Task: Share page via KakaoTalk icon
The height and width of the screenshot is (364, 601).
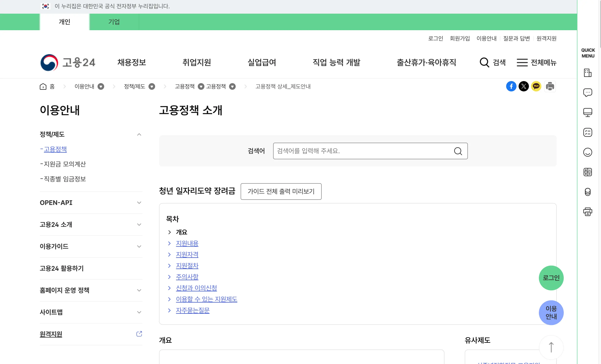Action: tap(536, 86)
